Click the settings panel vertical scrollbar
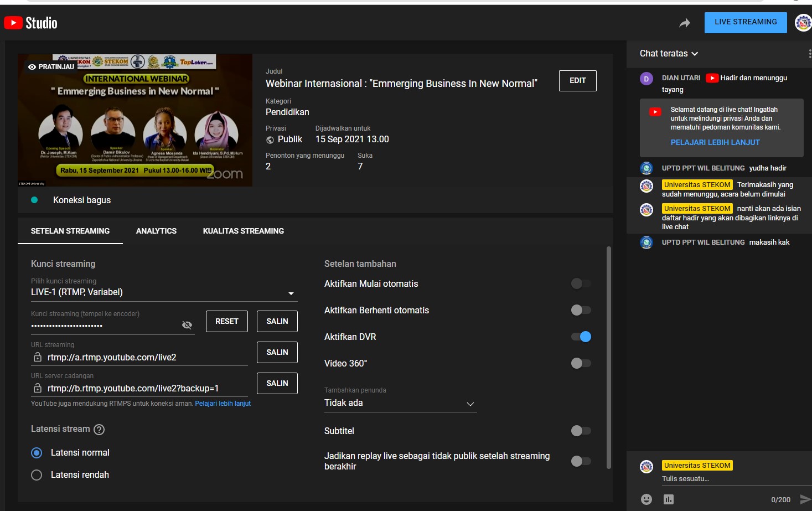The height and width of the screenshot is (511, 812). pyautogui.click(x=609, y=357)
